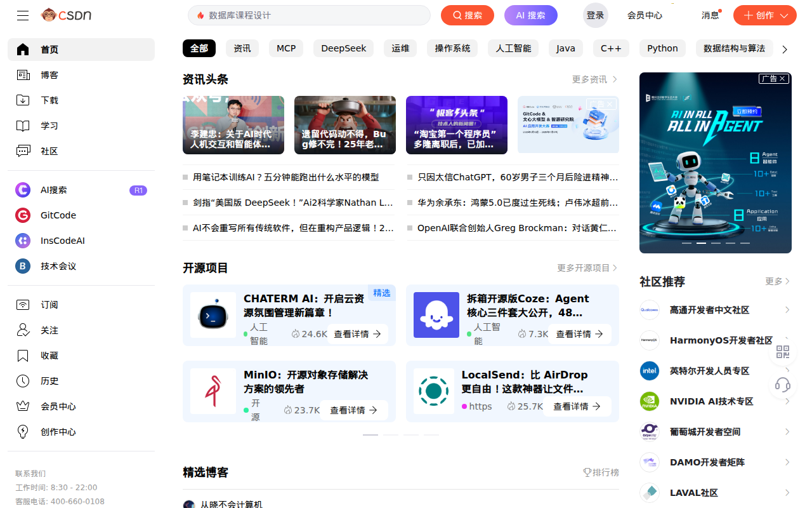Click the floating headset support icon
Image resolution: width=812 pixels, height=508 pixels.
point(783,384)
